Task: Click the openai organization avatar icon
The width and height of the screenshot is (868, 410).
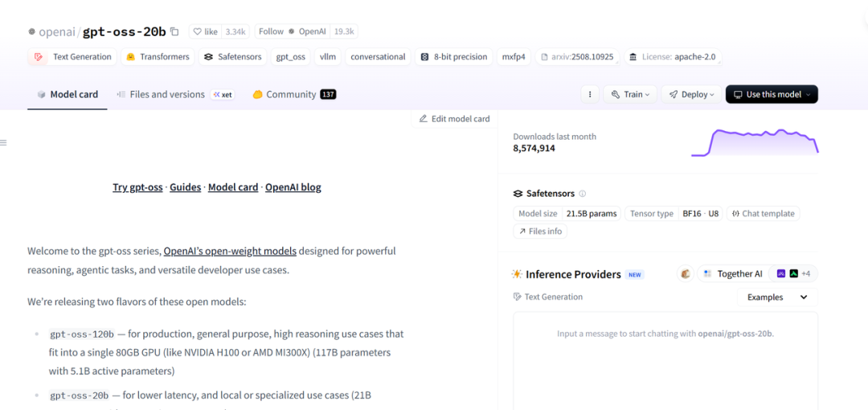Action: coord(31,31)
